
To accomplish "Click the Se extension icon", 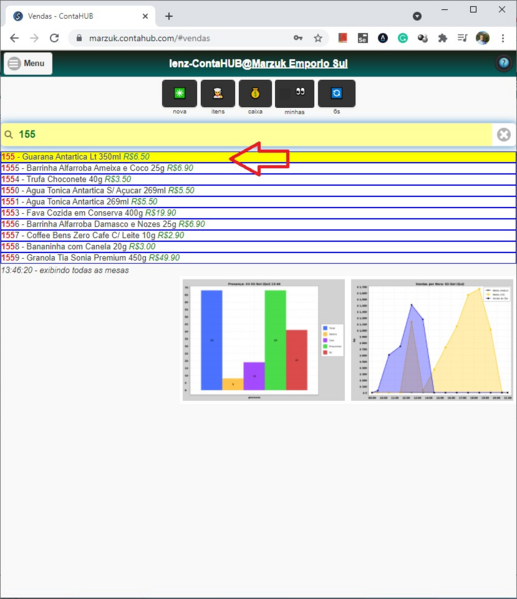I will (363, 38).
